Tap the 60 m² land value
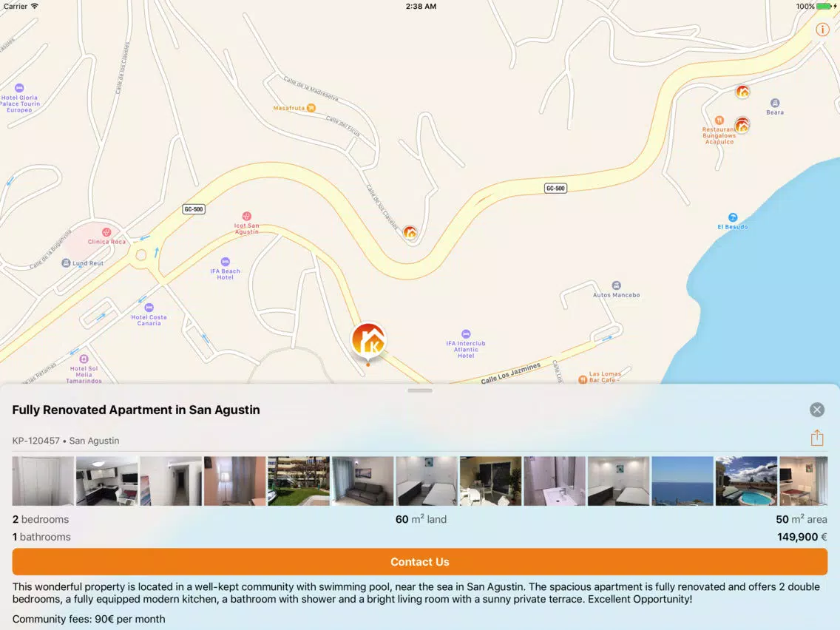This screenshot has height=630, width=840. (421, 519)
